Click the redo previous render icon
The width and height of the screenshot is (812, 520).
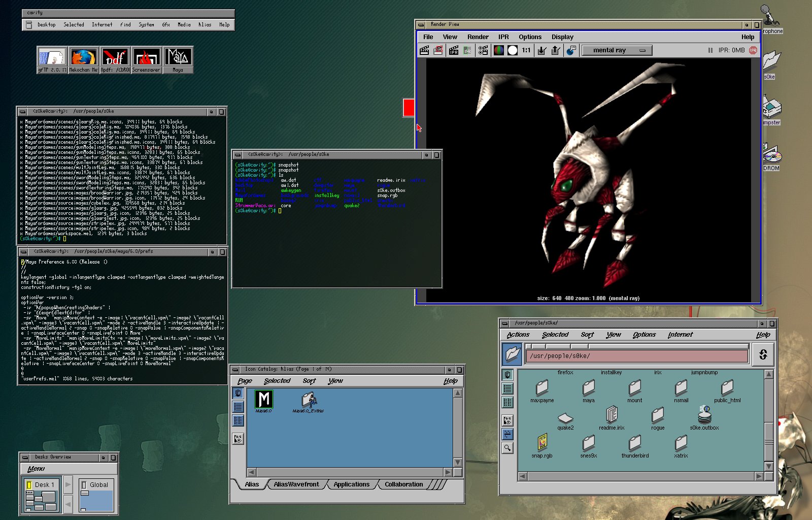tap(424, 50)
